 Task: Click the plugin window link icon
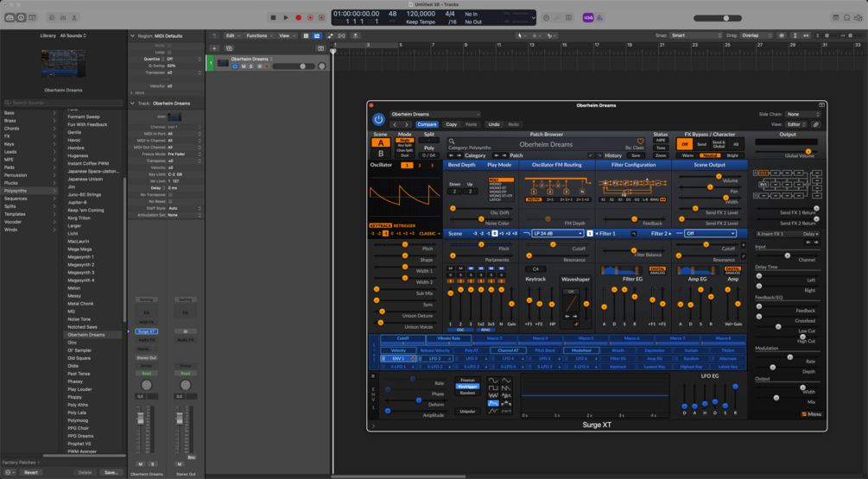(816, 124)
